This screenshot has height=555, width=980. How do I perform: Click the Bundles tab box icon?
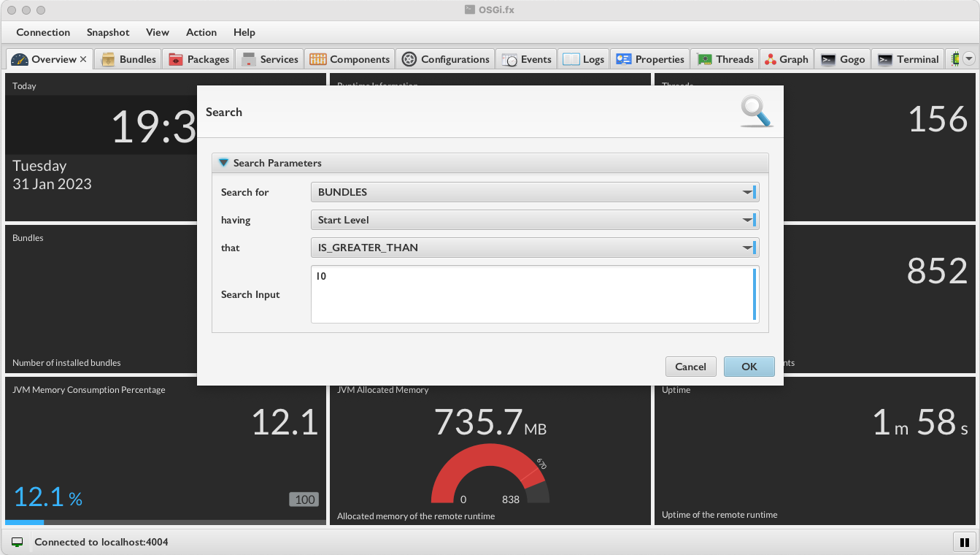point(108,59)
